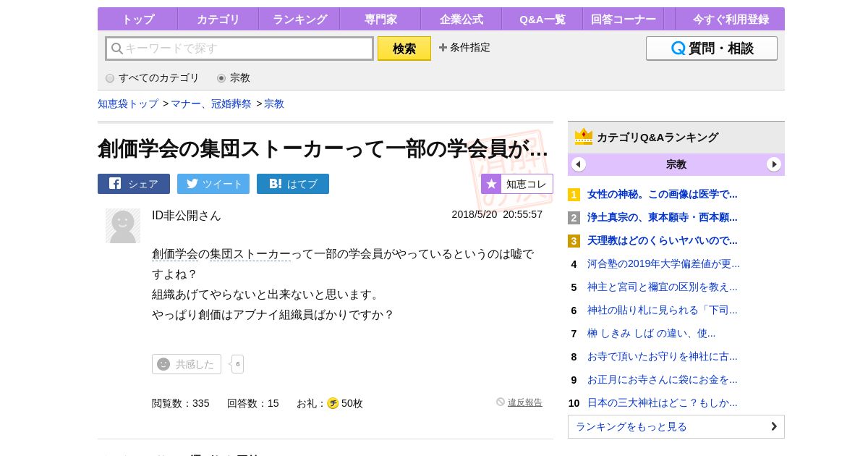Click the 質問・相談 button
868x456 pixels.
pyautogui.click(x=712, y=48)
